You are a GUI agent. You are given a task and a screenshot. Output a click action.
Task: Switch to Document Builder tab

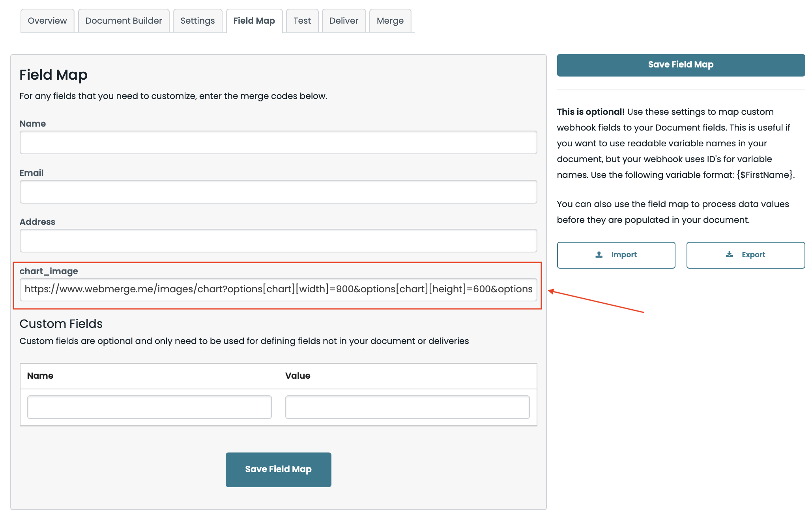[123, 21]
